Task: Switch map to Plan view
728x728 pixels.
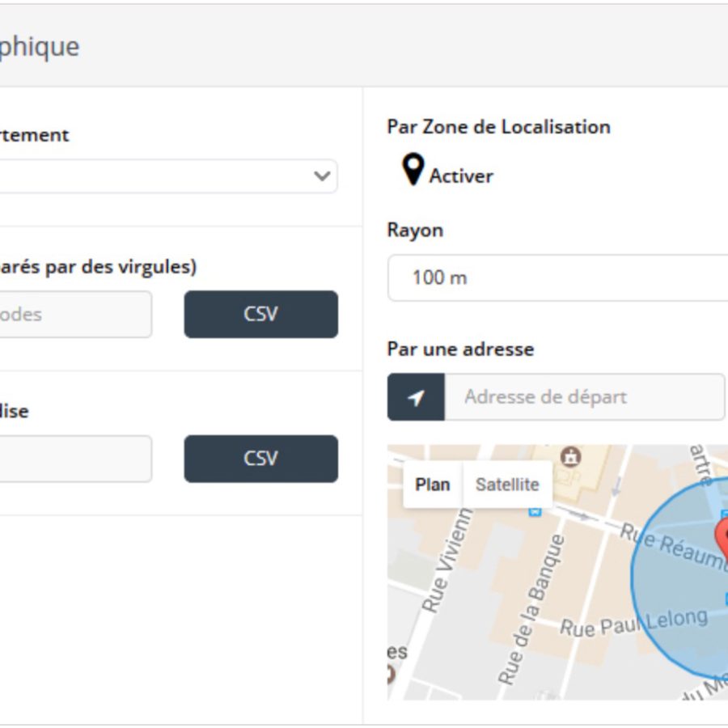Action: (x=433, y=485)
